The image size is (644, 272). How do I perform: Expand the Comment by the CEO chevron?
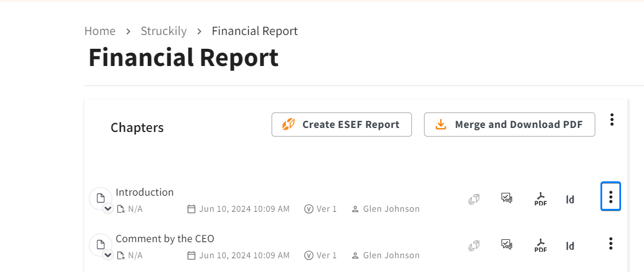pos(108,255)
